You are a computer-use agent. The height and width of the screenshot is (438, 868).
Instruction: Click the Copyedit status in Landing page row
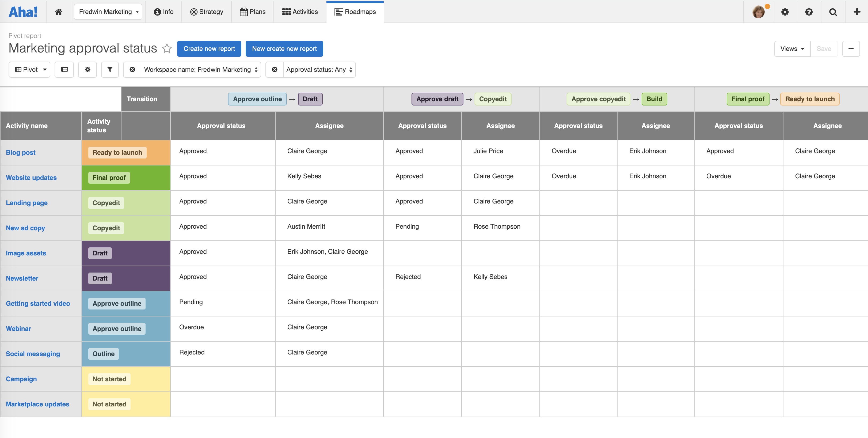[106, 203]
